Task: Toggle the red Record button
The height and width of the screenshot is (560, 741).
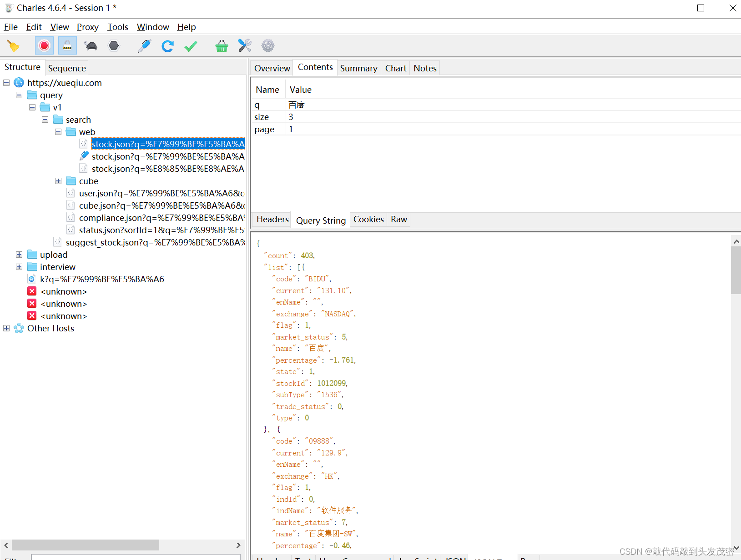Action: 44,46
